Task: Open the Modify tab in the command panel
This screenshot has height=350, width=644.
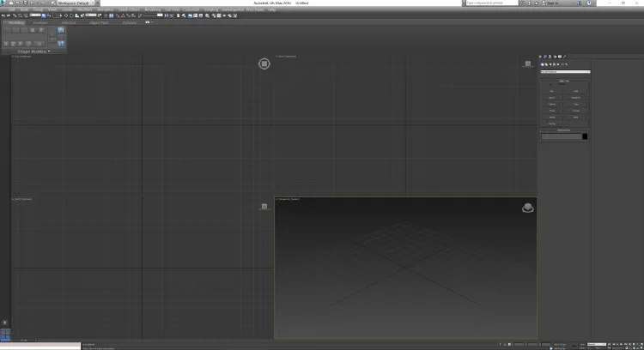Action: pos(545,57)
